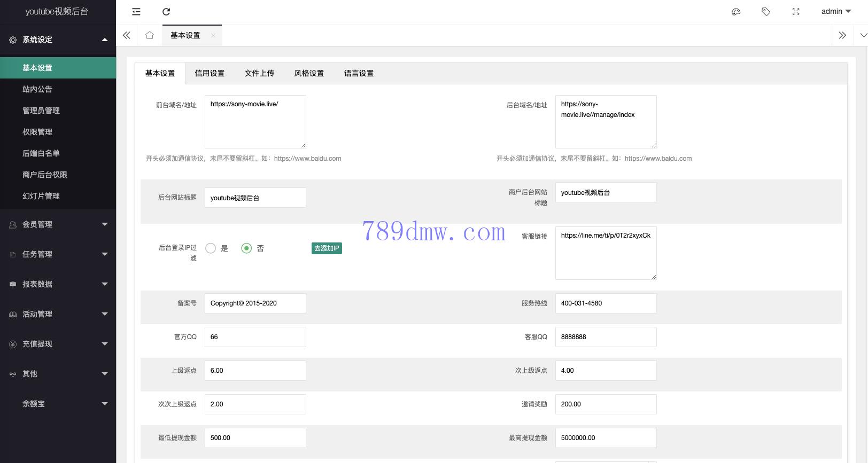The height and width of the screenshot is (463, 868).
Task: Collapse the 系统设定 sidebar section
Action: point(58,40)
